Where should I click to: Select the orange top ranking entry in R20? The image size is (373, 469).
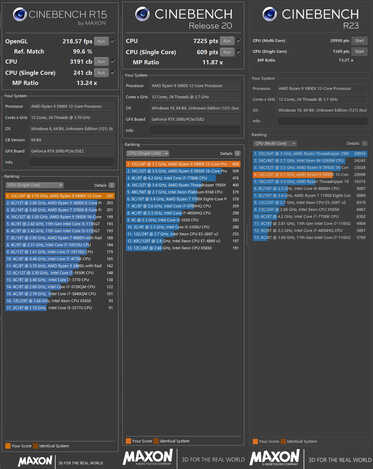click(x=183, y=164)
